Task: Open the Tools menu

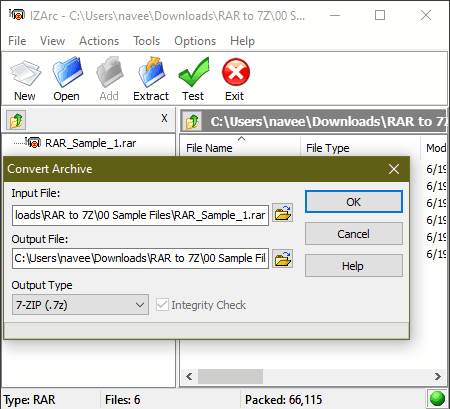Action: 147,41
